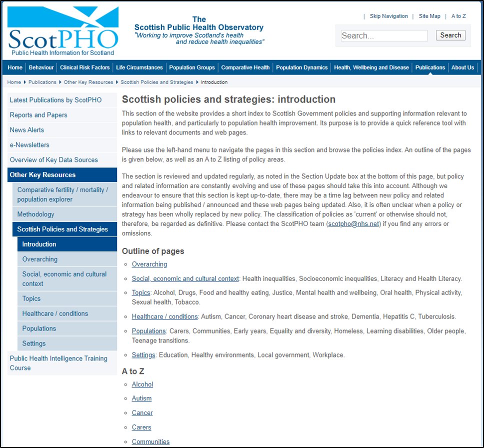
Task: Select the Publications menu item
Action: (x=430, y=67)
